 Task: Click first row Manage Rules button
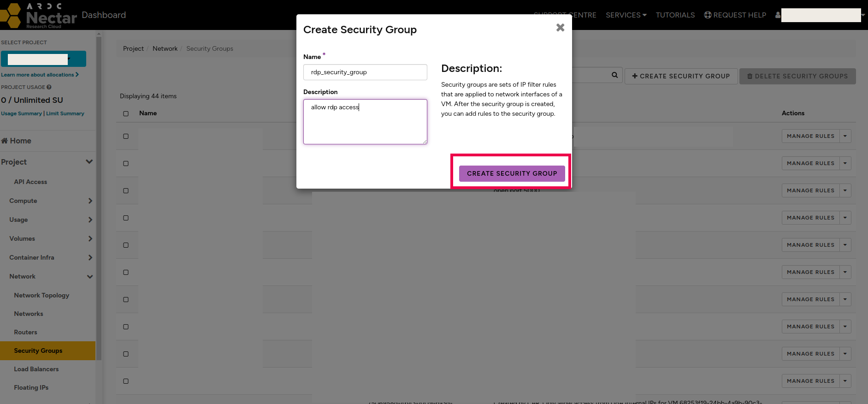coord(810,136)
